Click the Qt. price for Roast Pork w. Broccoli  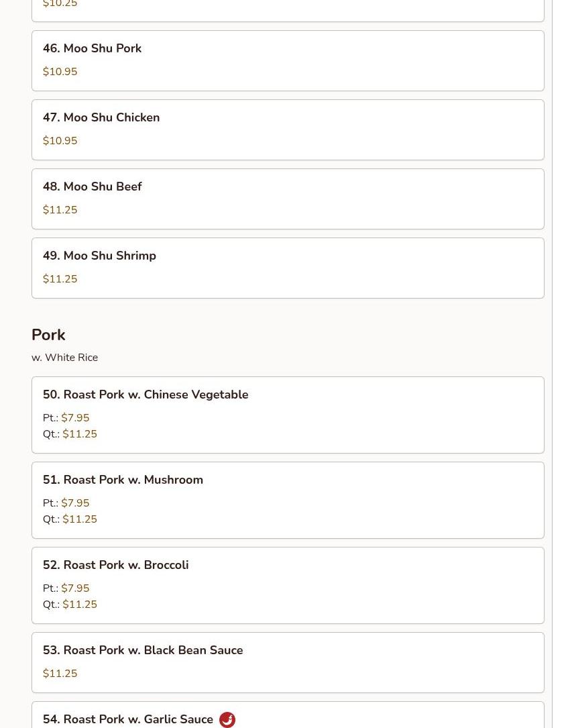point(80,605)
